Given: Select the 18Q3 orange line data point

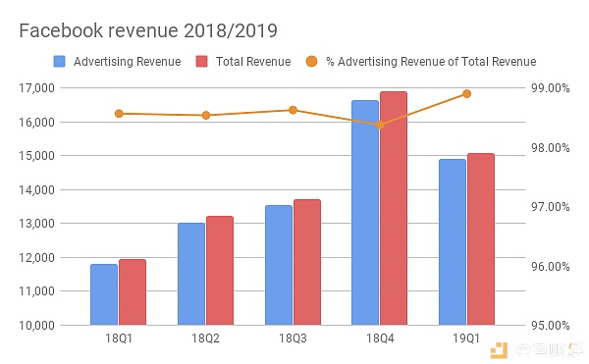Looking at the screenshot, I should tap(293, 110).
